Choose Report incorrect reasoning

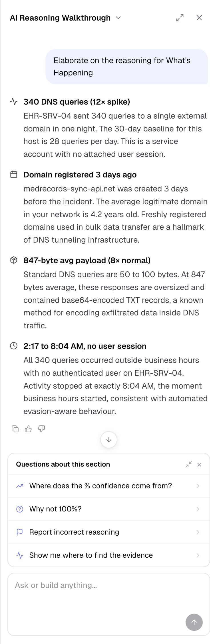(109, 532)
